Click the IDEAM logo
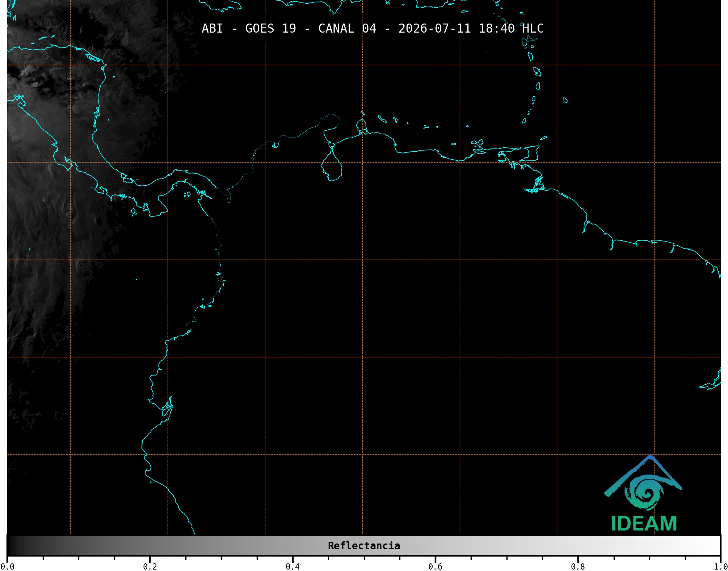 643,493
